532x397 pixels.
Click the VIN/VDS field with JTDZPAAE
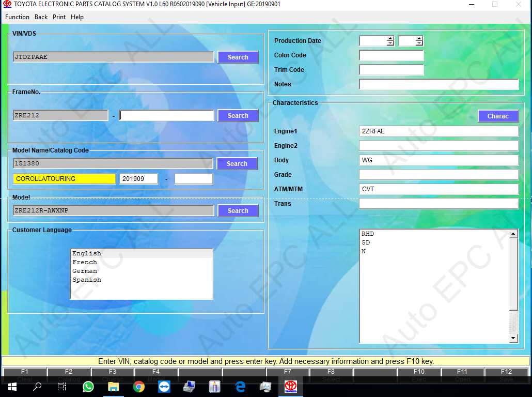(x=113, y=57)
